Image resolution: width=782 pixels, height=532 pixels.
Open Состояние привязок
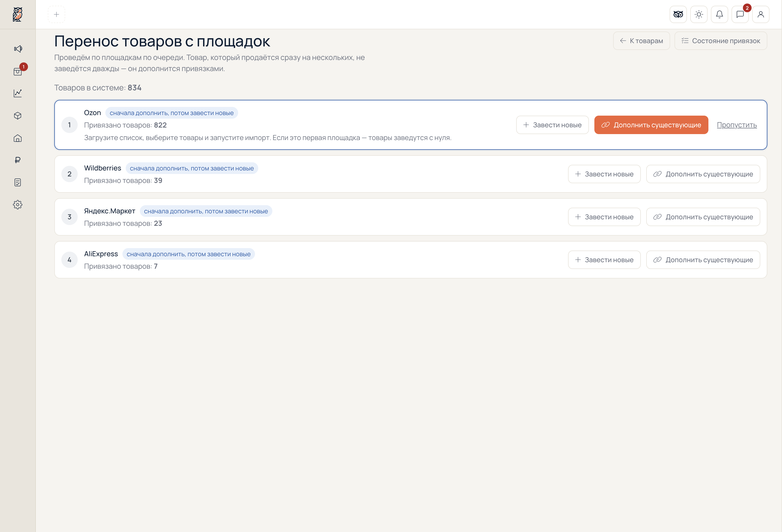[x=721, y=41]
